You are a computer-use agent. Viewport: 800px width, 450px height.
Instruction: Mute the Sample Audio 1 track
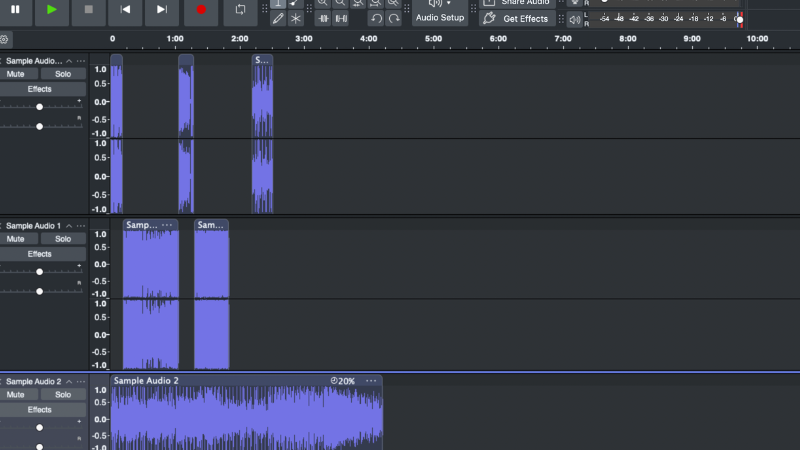(x=15, y=239)
